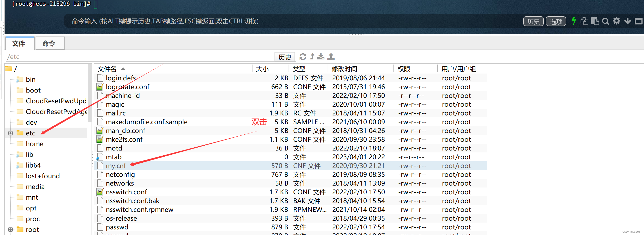644x235 pixels.
Task: Select the motd file name
Action: coord(114,148)
